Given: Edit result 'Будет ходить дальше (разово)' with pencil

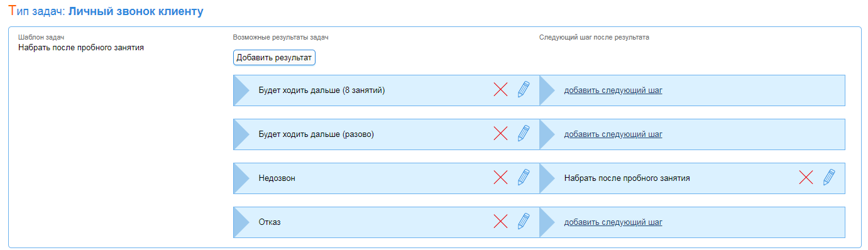Looking at the screenshot, I should (x=524, y=134).
